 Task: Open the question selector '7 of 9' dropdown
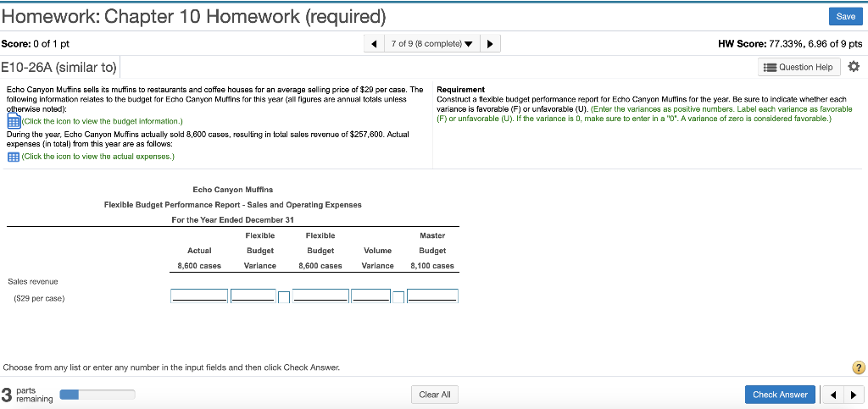[431, 44]
